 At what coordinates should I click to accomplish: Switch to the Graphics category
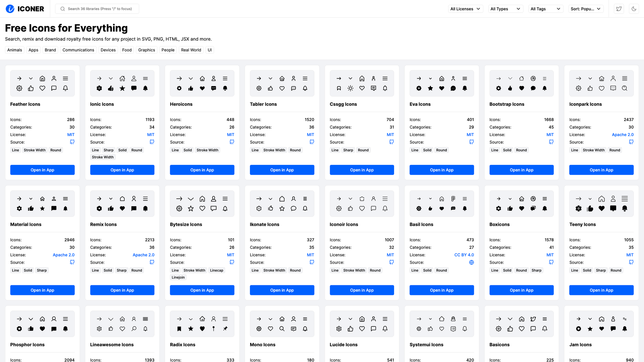(x=147, y=50)
